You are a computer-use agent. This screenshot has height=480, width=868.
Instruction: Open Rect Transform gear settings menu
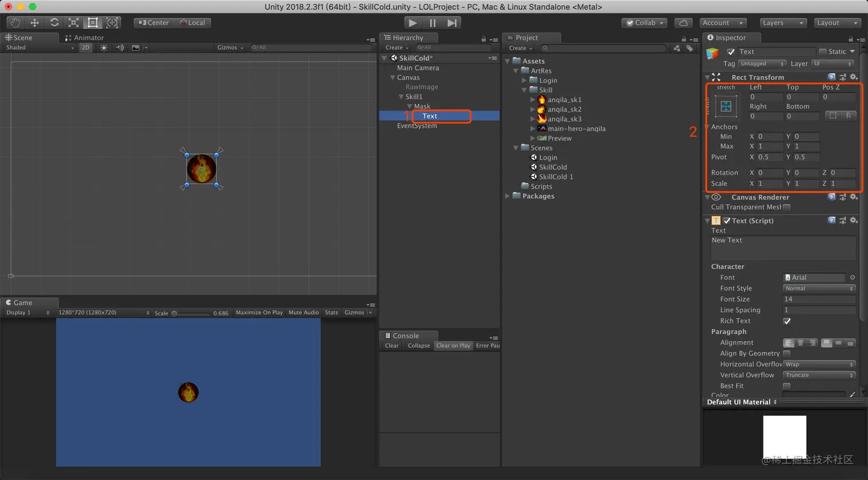pyautogui.click(x=854, y=77)
